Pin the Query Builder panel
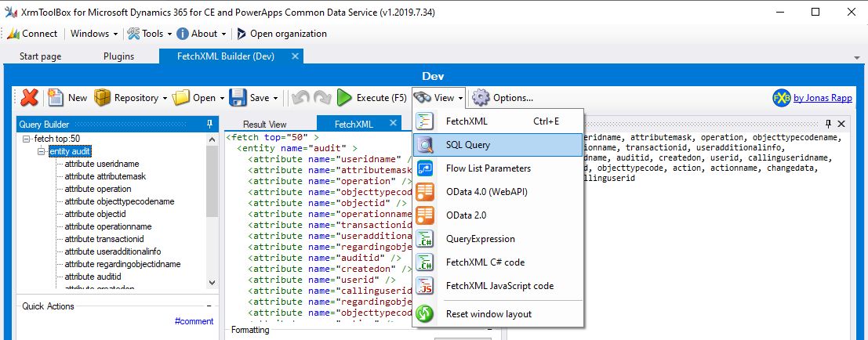 click(209, 125)
